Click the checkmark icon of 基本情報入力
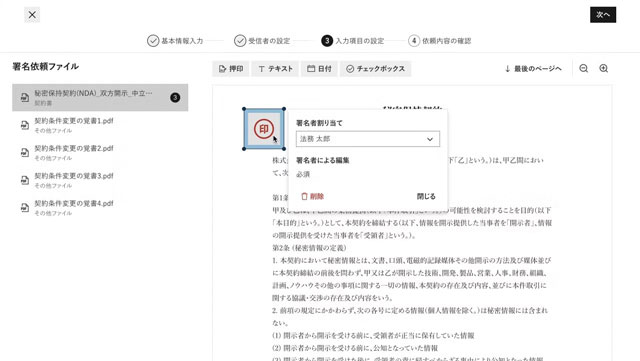 tap(153, 41)
